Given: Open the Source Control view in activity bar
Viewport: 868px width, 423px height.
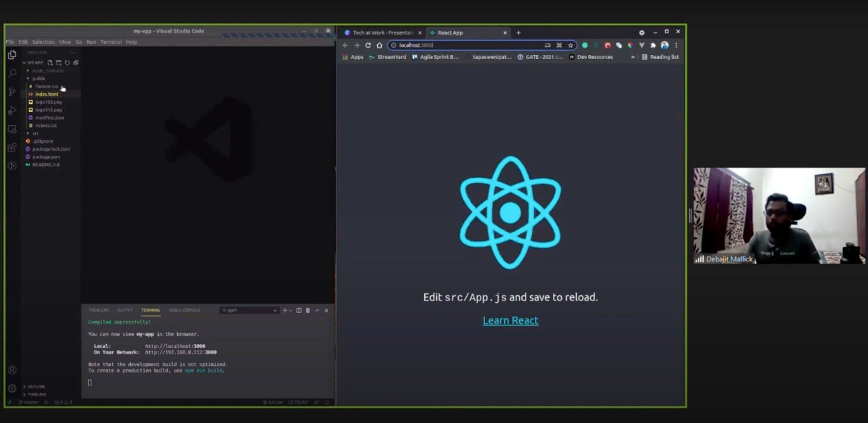Looking at the screenshot, I should pos(12,92).
